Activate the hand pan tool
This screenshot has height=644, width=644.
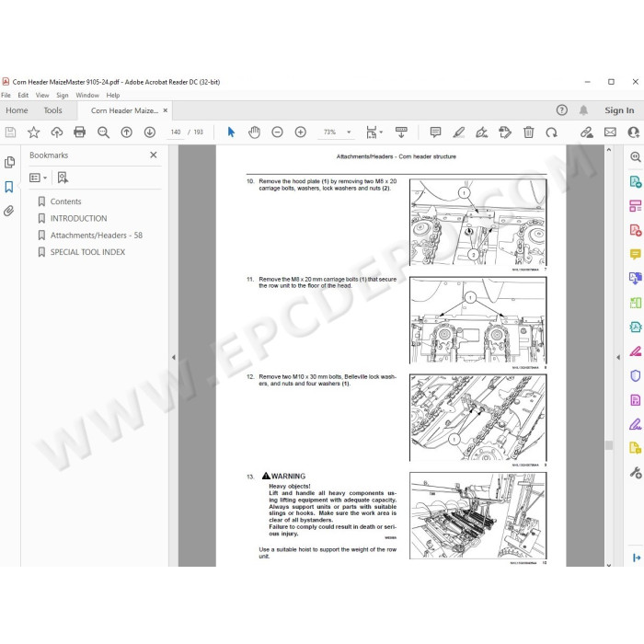coord(254,132)
